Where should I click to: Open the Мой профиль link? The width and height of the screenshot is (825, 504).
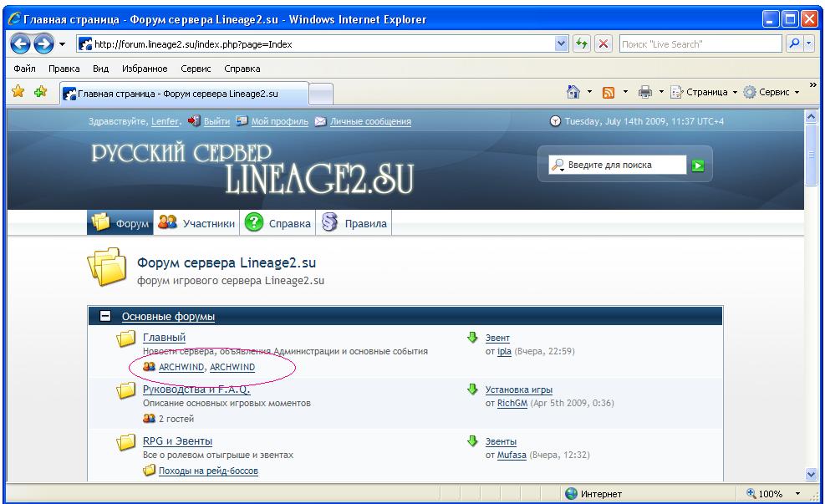click(279, 121)
